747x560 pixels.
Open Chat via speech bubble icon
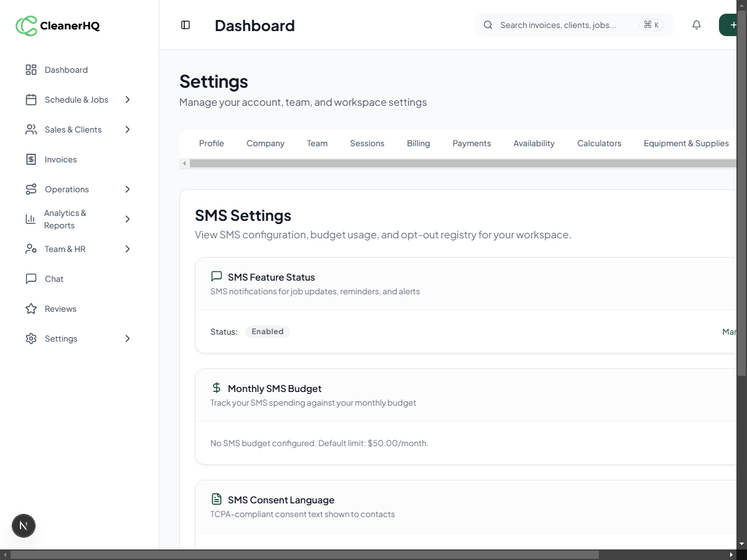point(31,279)
